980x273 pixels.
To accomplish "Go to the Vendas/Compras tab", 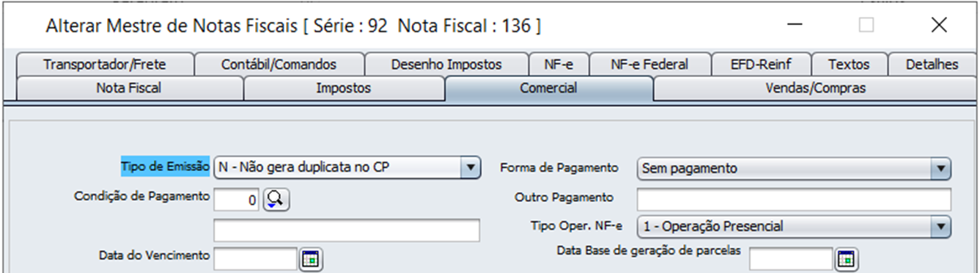I will 815,89.
